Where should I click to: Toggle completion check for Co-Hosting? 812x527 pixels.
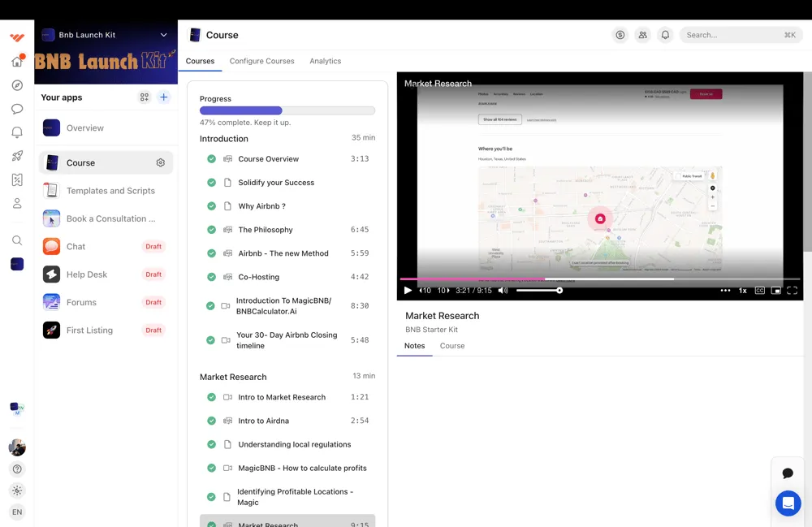click(x=211, y=277)
